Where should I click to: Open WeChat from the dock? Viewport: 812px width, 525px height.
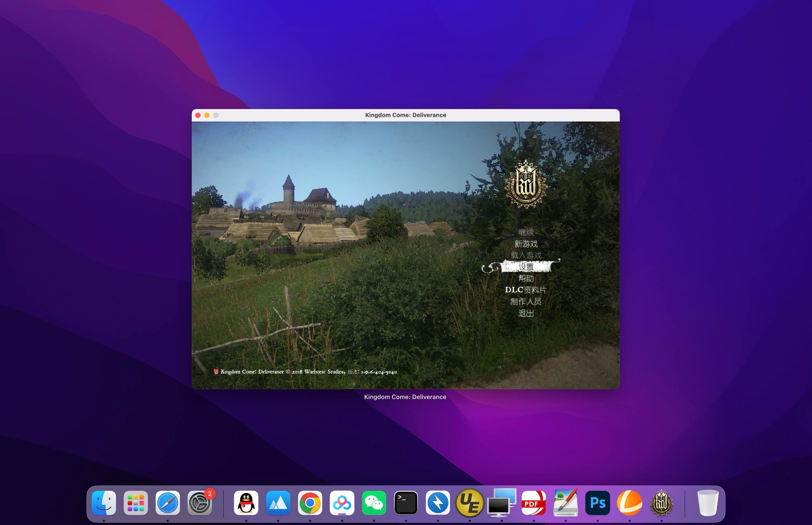pos(374,502)
